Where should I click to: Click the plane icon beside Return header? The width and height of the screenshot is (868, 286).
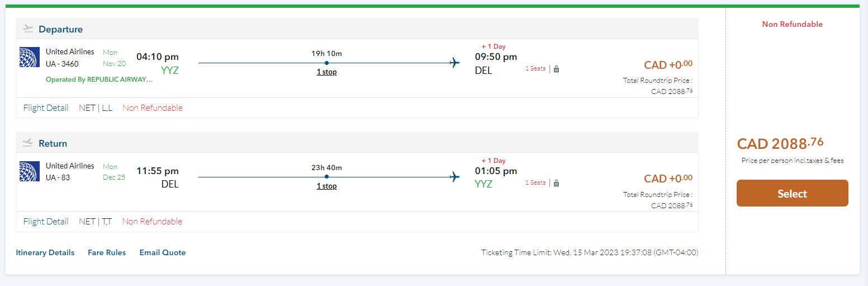pyautogui.click(x=28, y=143)
